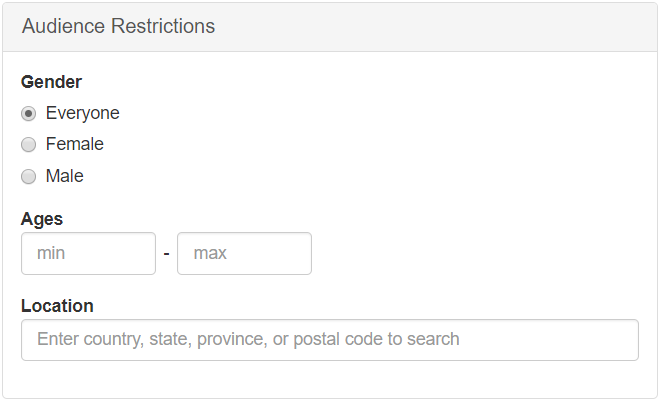Deselect Everyone by choosing Female circle
Screen dimensions: 660x402
click(x=29, y=145)
